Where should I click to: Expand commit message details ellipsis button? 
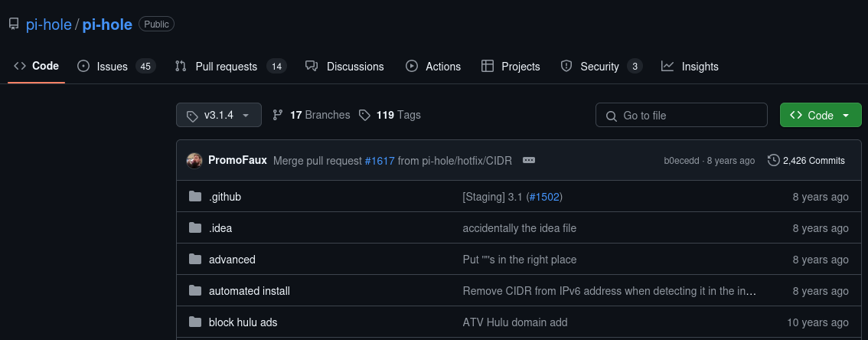point(529,161)
